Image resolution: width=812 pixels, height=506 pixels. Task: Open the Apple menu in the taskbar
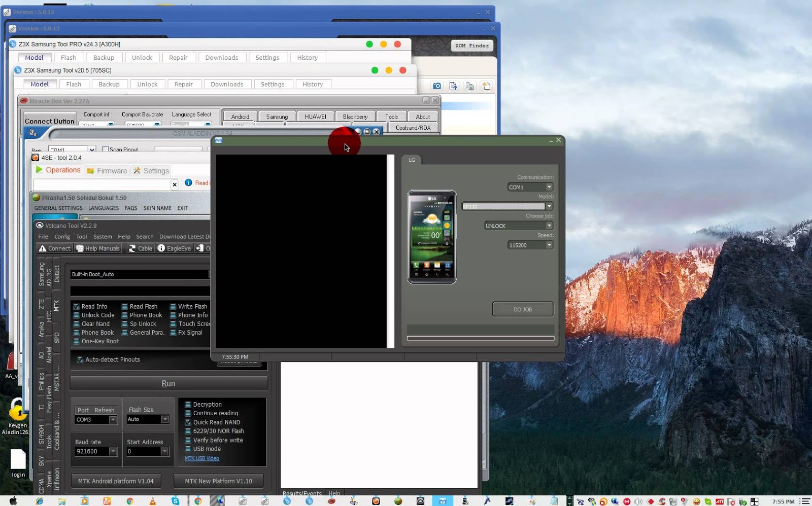click(13, 501)
